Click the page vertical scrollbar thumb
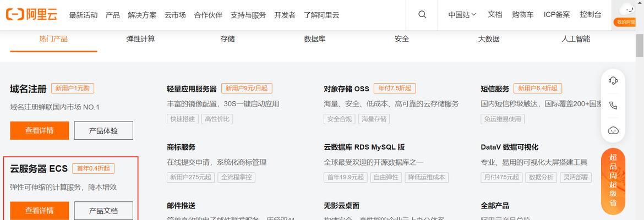Viewport: 644px width, 220px height. coord(640,45)
